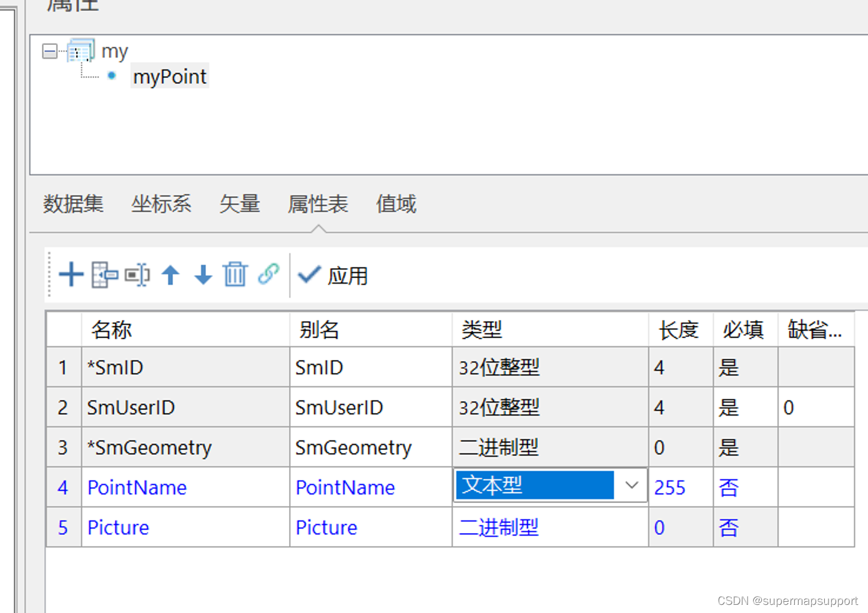Add a new field with the plus icon
The image size is (868, 613).
click(x=71, y=275)
